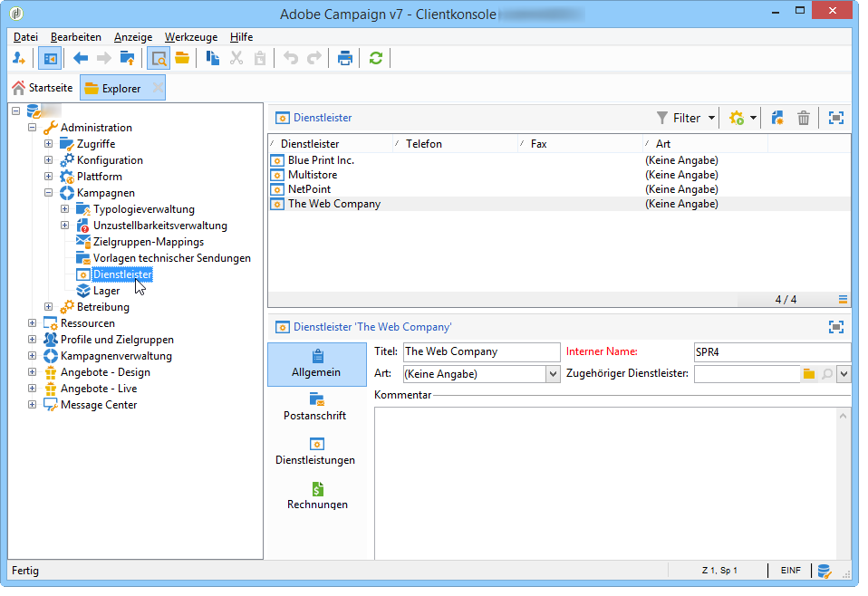This screenshot has width=868, height=596.
Task: Click the copy icon in toolbar
Action: [213, 58]
